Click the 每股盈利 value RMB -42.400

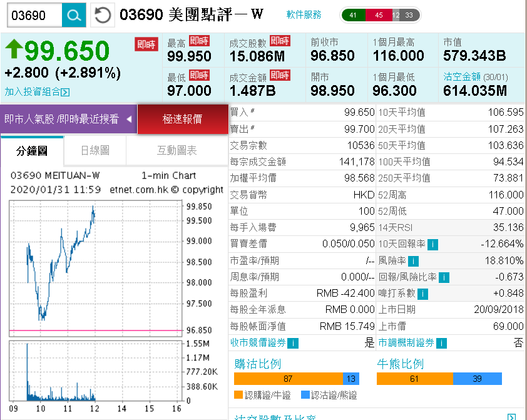(345, 294)
